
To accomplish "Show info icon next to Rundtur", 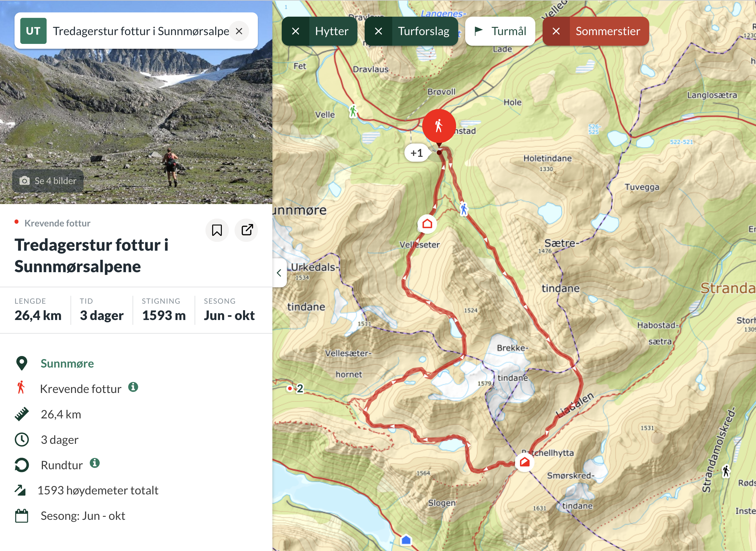I will click(x=95, y=463).
